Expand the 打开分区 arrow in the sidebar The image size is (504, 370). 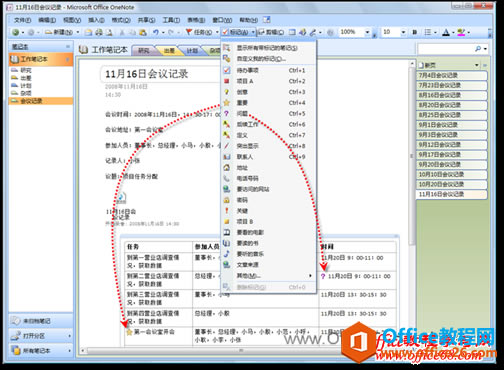69,336
